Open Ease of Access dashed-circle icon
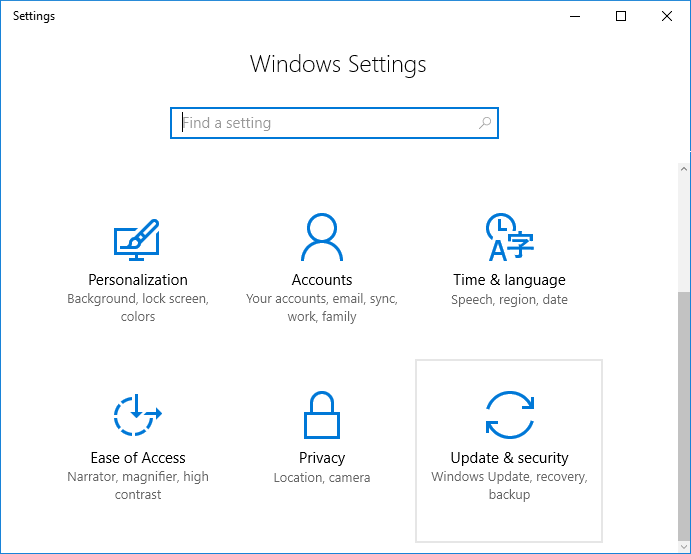This screenshot has height=554, width=691. click(x=137, y=415)
